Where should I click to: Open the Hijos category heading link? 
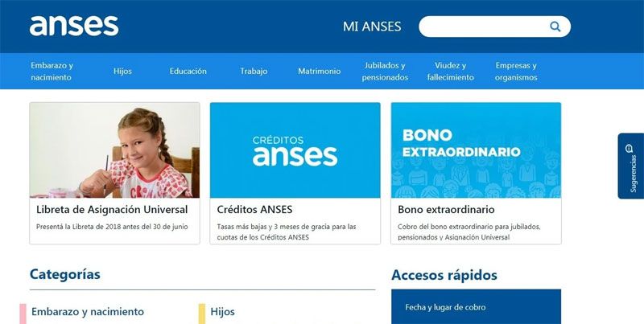(223, 312)
